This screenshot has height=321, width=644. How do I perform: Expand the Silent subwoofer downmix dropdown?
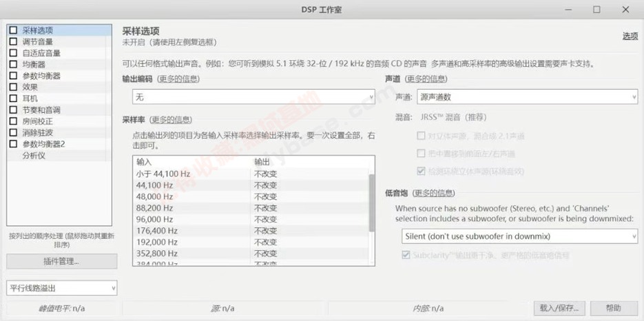click(x=519, y=236)
